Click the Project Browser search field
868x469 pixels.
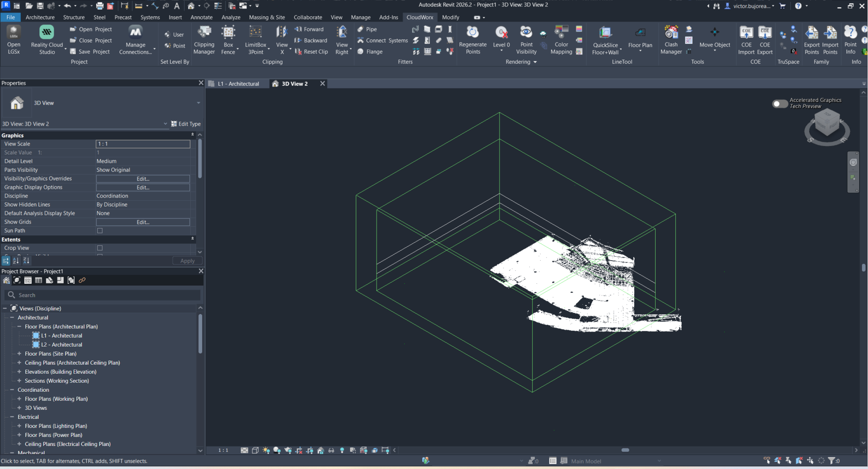(103, 295)
